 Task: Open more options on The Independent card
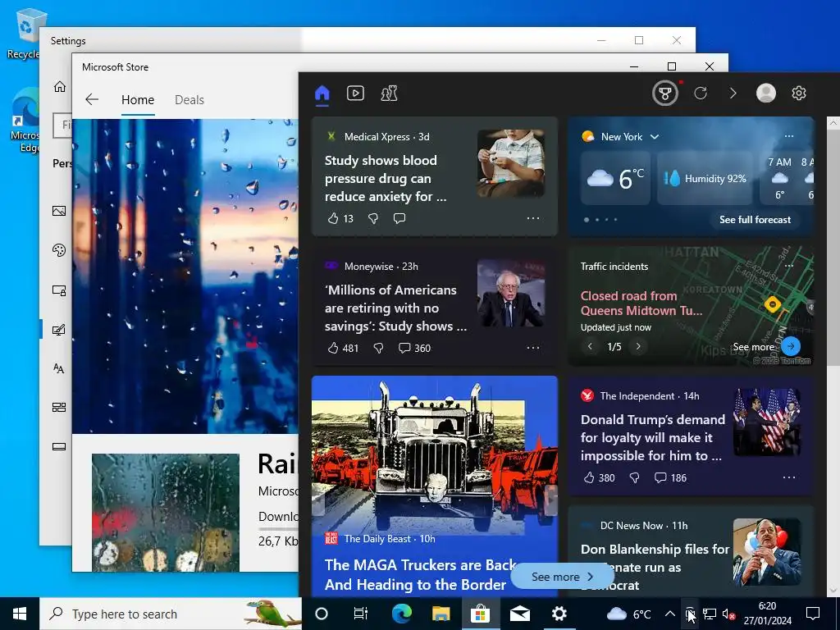point(789,477)
